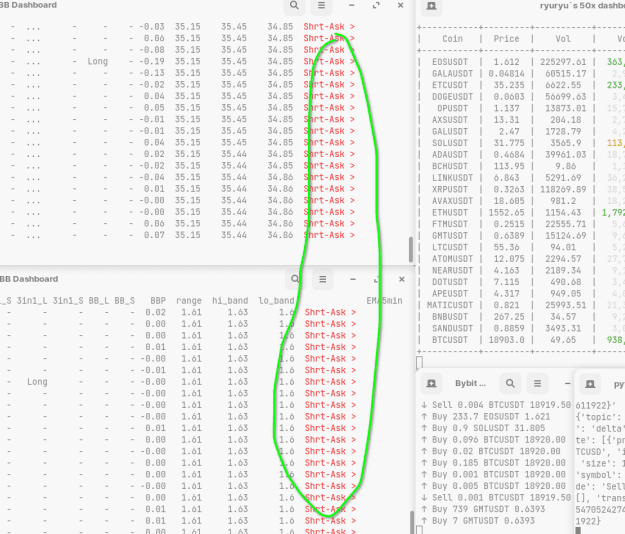Screen dimensions: 625x534
Task: Select the FTMUSDT coin name
Action: pyautogui.click(x=452, y=224)
